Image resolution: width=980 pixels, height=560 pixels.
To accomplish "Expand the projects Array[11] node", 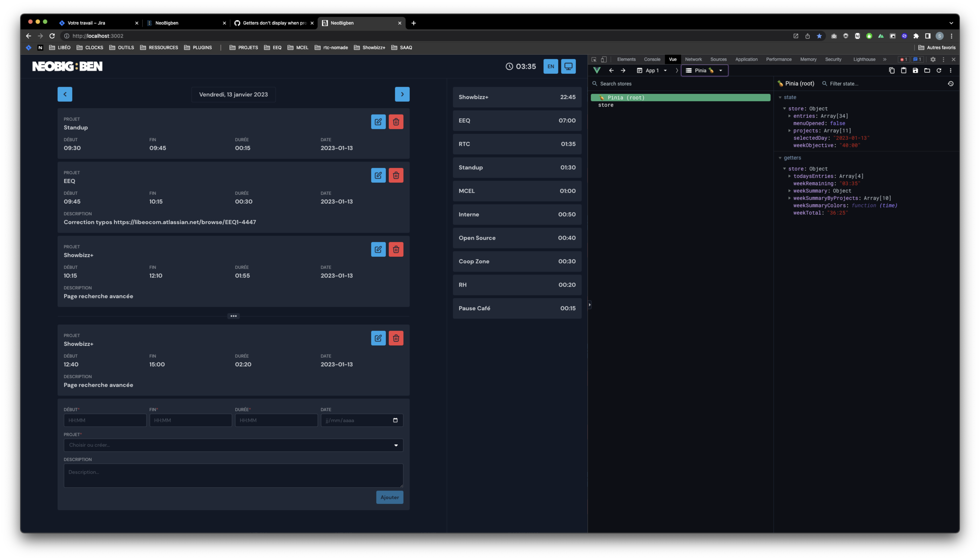I will [x=789, y=130].
